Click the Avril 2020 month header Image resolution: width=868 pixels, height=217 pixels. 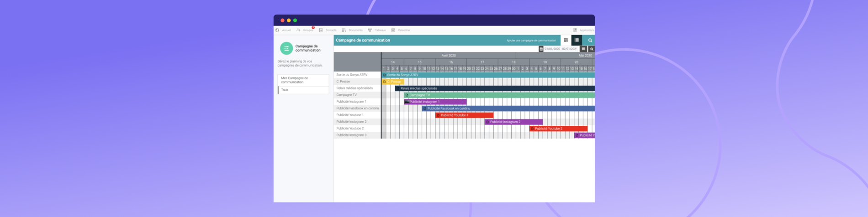pyautogui.click(x=449, y=56)
